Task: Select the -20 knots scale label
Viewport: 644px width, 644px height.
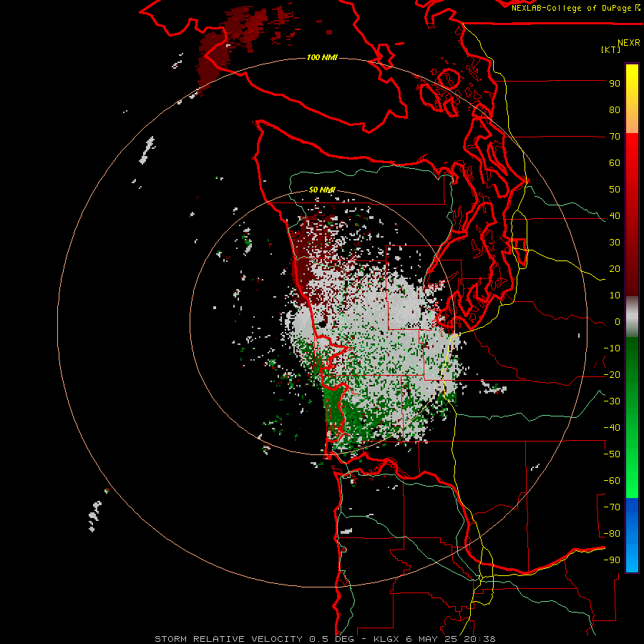Action: click(612, 375)
